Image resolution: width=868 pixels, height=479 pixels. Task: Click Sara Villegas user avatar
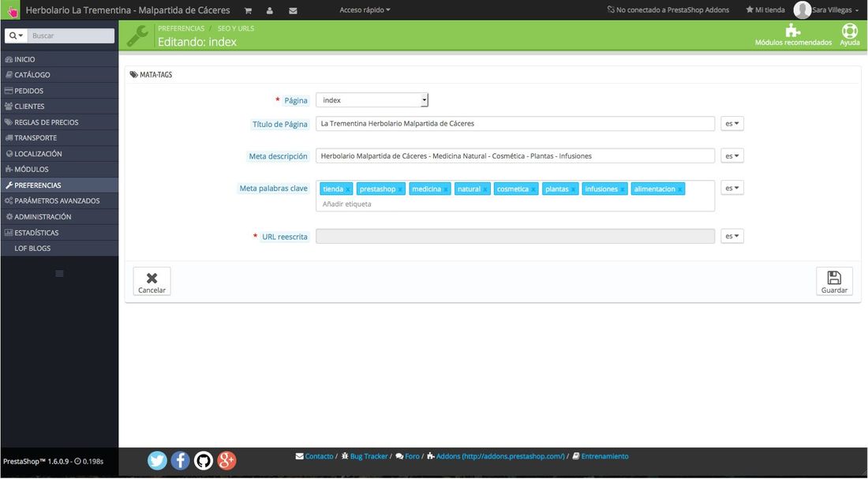click(803, 10)
